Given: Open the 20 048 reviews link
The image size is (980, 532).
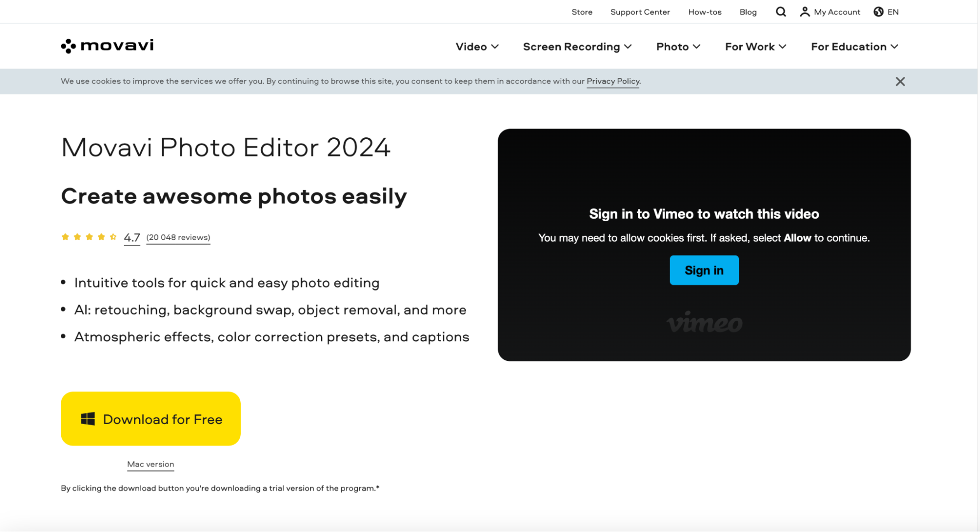Looking at the screenshot, I should click(178, 237).
